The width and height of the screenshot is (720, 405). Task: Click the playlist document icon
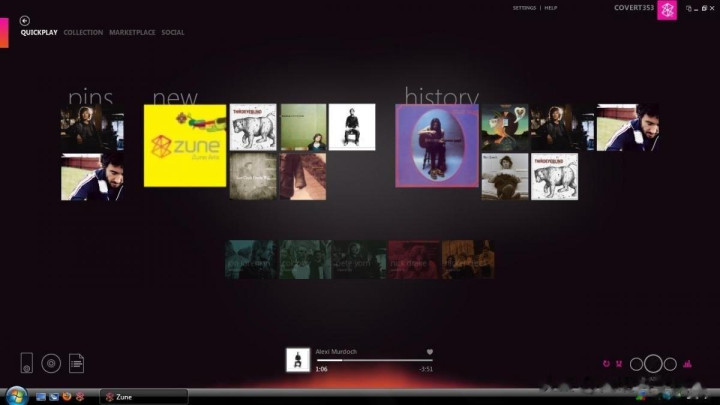[76, 363]
